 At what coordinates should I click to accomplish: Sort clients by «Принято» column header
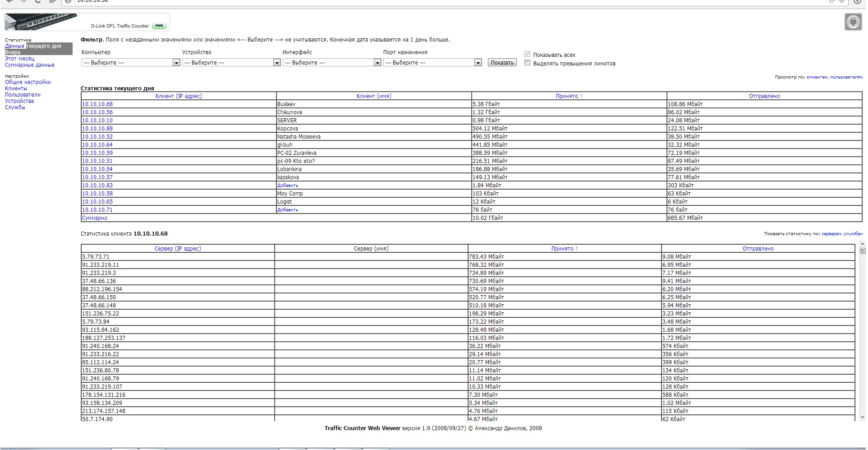569,96
